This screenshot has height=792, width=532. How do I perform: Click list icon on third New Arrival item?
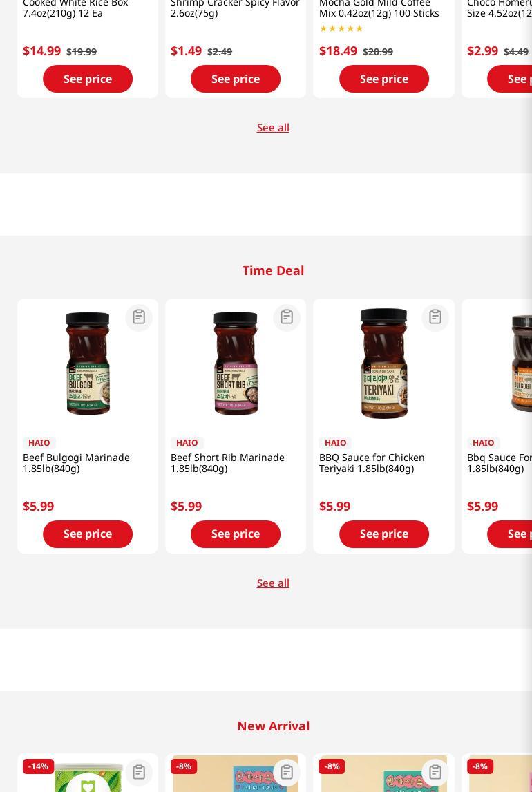[435, 772]
